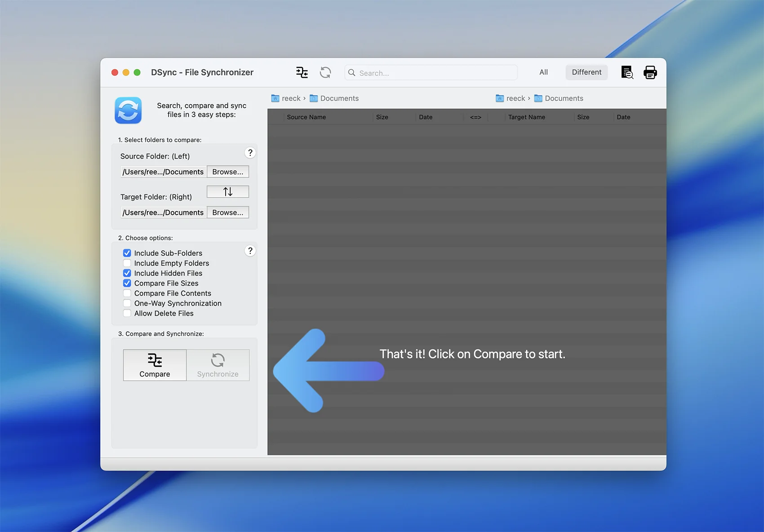Toggle One-Way Synchronization checkbox
Screen dimensions: 764x532
point(127,303)
